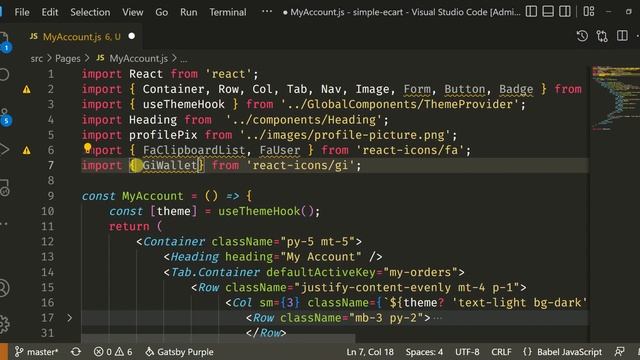This screenshot has height=360, width=640.
Task: Open Customize Layout icon
Action: click(589, 11)
